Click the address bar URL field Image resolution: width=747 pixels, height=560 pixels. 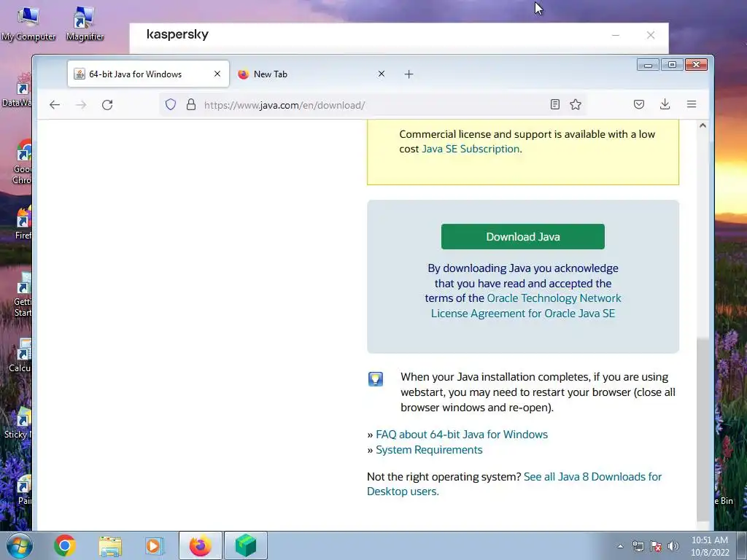point(371,105)
